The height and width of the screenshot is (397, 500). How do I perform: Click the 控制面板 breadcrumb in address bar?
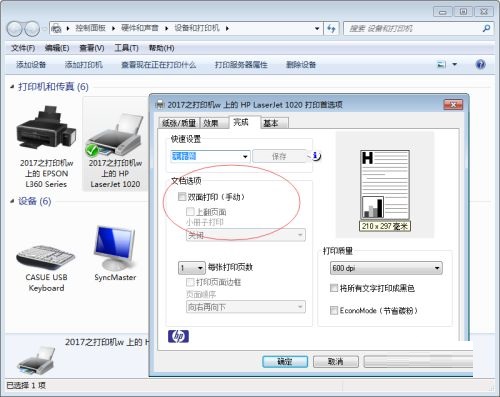click(90, 28)
